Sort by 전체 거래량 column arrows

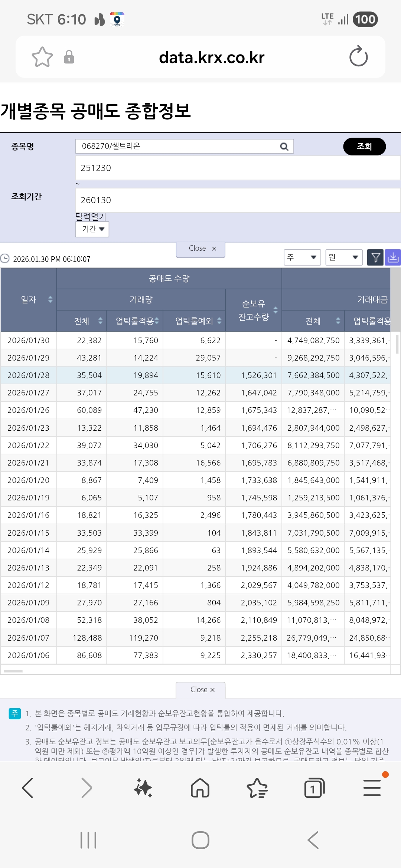(100, 321)
